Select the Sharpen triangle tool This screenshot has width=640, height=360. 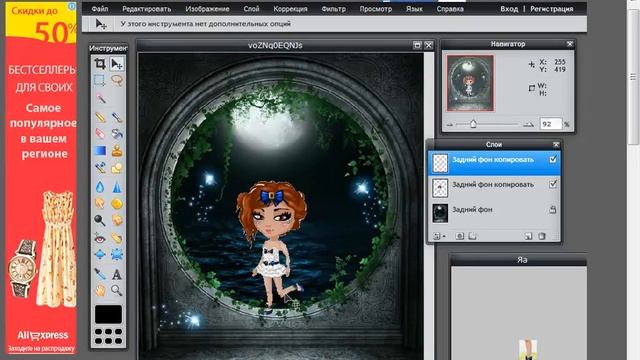pyautogui.click(x=117, y=187)
